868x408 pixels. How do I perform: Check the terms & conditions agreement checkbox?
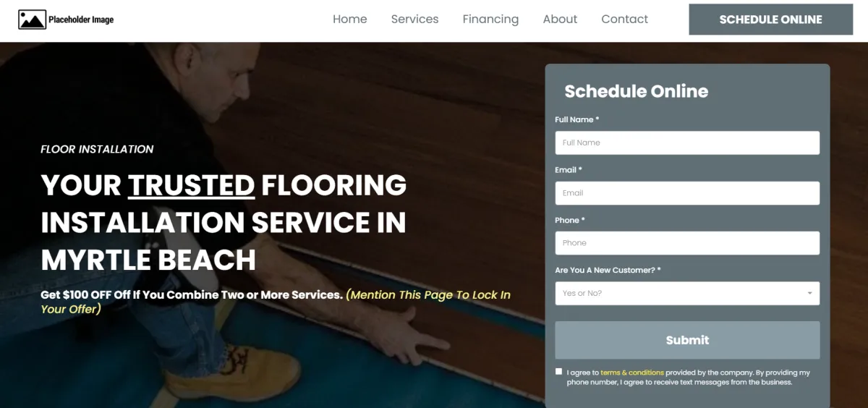(558, 372)
